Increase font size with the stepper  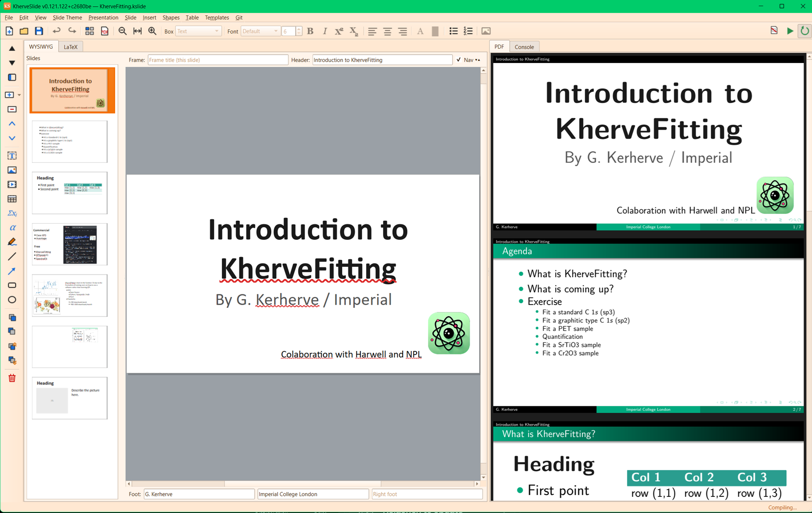tap(299, 29)
